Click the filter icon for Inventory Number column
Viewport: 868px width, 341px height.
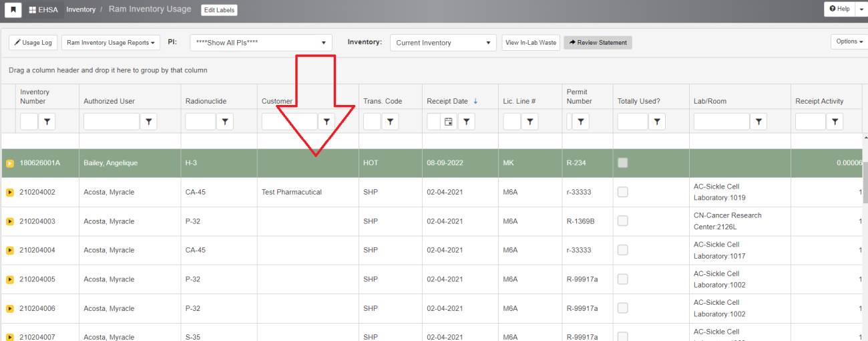tap(47, 122)
